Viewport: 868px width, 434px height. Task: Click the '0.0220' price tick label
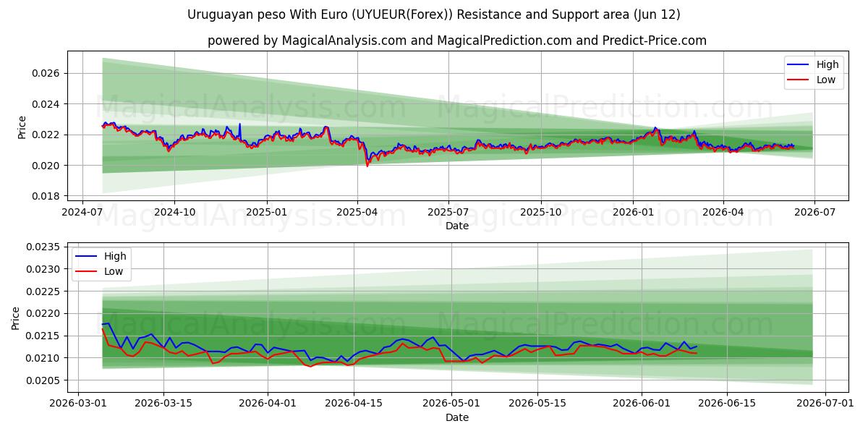43,313
